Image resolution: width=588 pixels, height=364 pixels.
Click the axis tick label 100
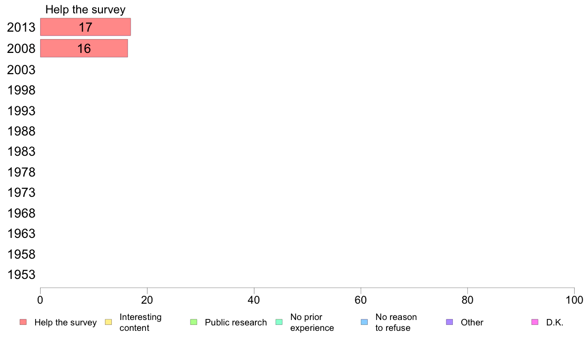coord(574,300)
